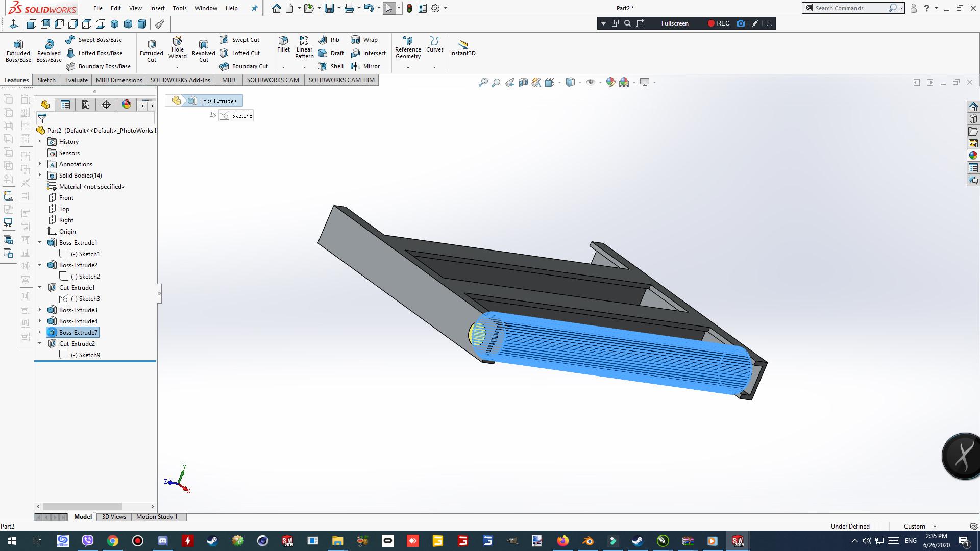Expand the Solid Bodies(14) node

pyautogui.click(x=40, y=175)
